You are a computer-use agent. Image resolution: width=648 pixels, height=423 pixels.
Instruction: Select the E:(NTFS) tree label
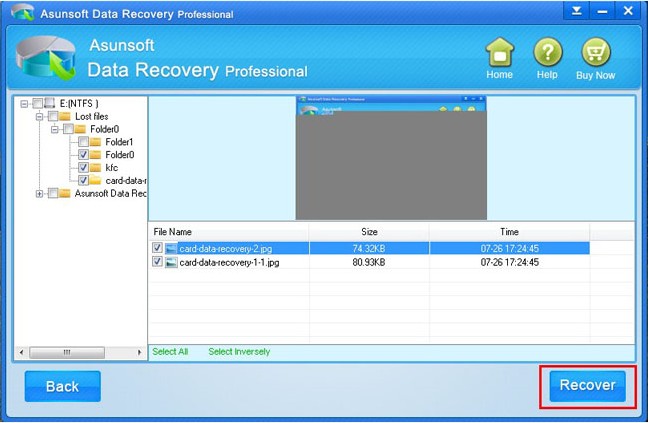click(79, 103)
